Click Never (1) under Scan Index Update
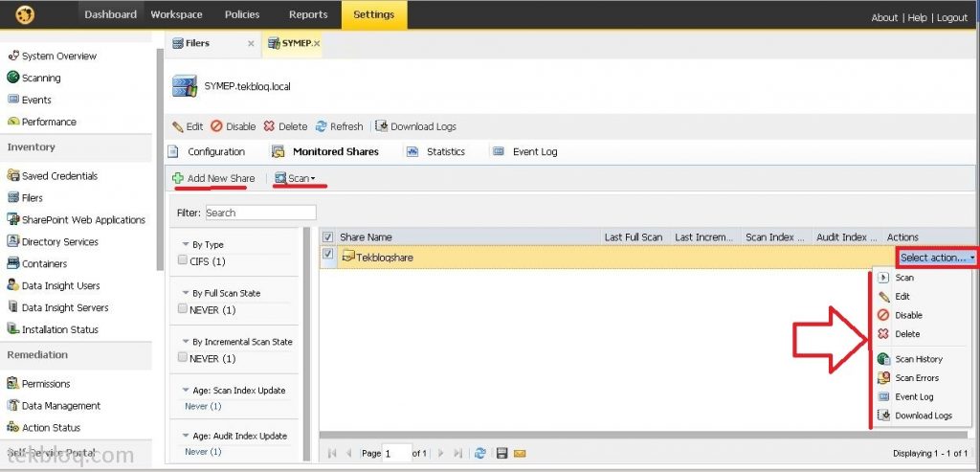 tap(203, 406)
